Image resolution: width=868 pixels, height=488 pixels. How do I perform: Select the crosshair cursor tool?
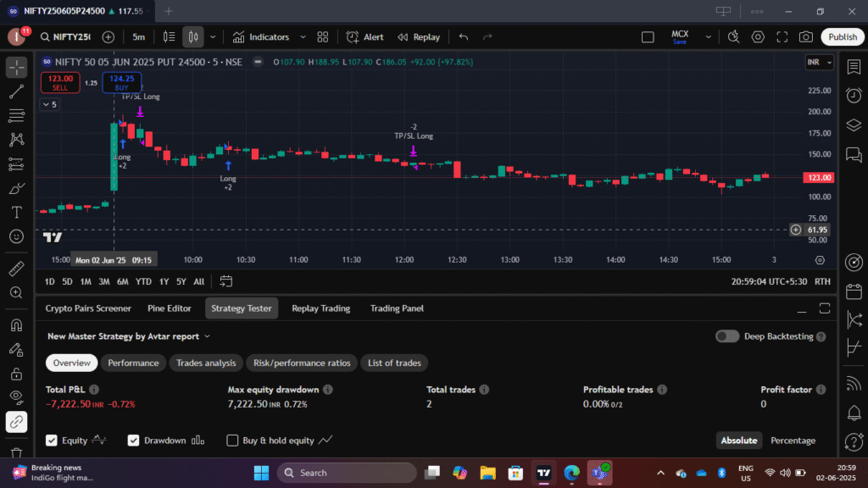tap(17, 67)
